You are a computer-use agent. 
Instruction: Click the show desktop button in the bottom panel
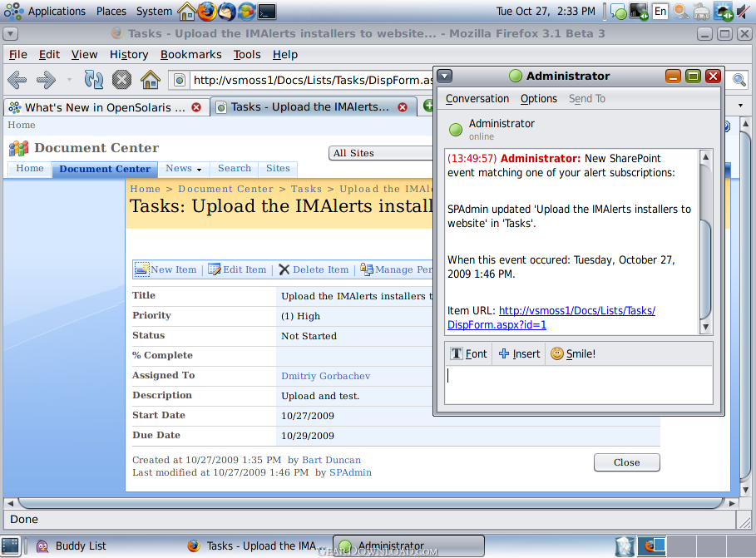pyautogui.click(x=10, y=546)
